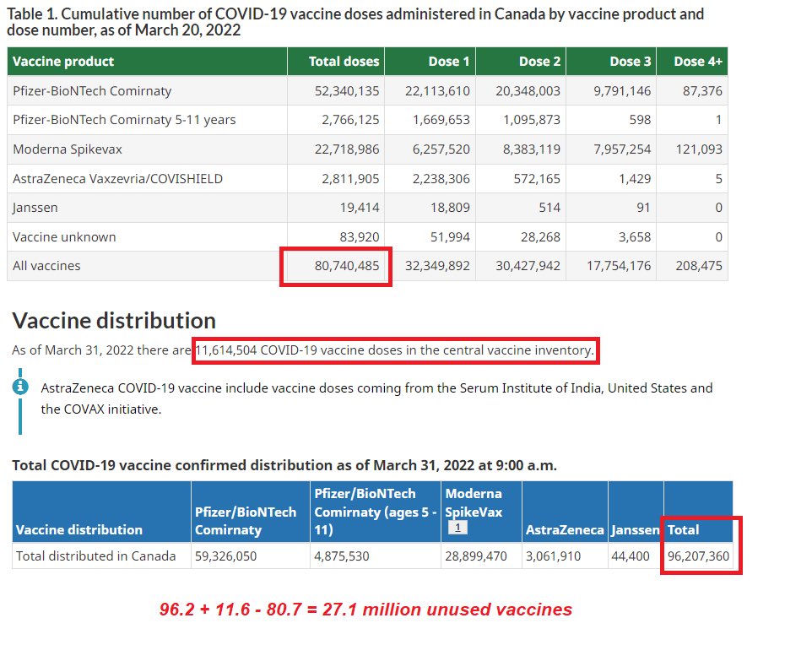Image resolution: width=812 pixels, height=645 pixels.
Task: Click the value 8,383,119 in Dose 2
Action: [x=532, y=149]
